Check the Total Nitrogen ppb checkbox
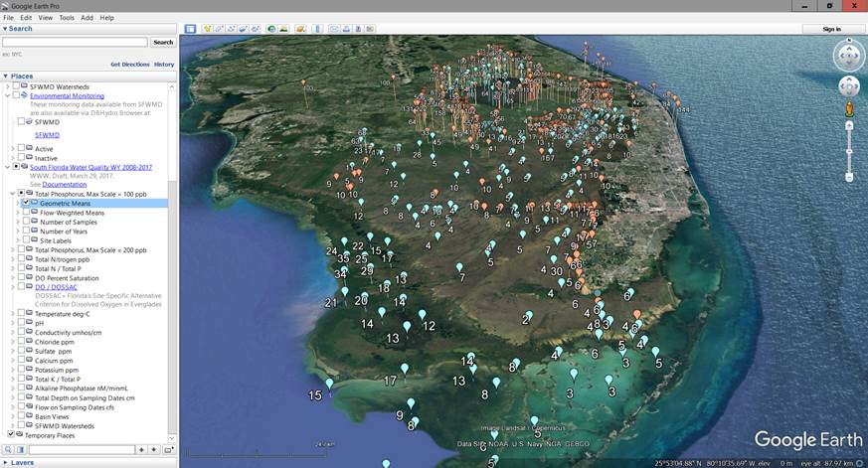This screenshot has height=468, width=868. click(21, 259)
